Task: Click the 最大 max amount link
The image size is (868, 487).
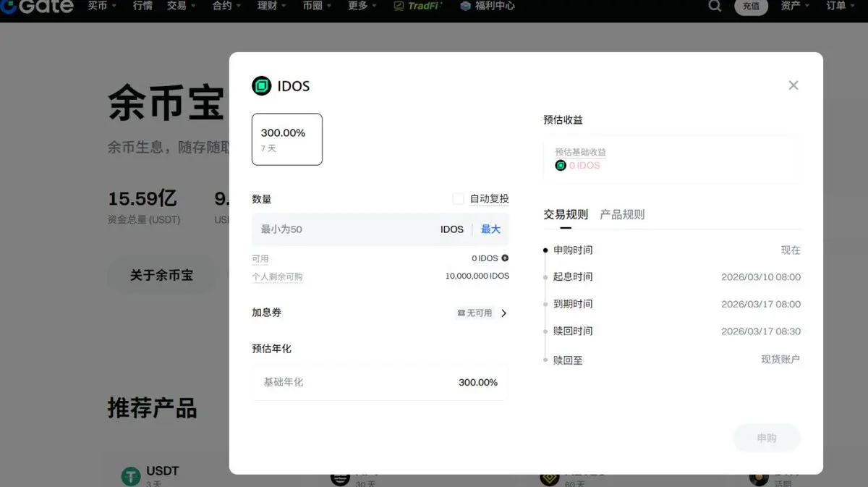Action: [490, 229]
